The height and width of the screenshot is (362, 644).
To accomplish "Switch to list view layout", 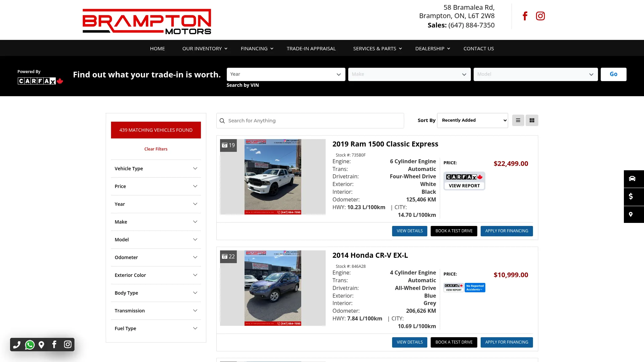I will point(518,120).
